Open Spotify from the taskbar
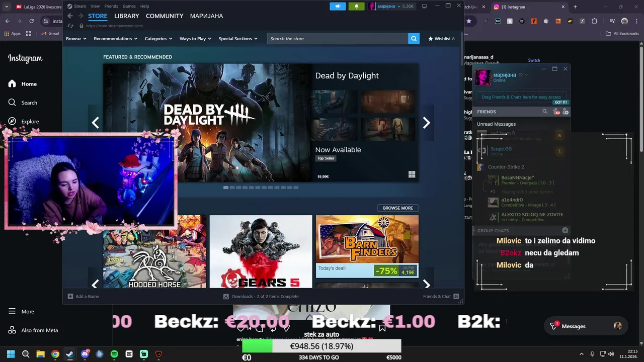The height and width of the screenshot is (362, 644). point(114,354)
